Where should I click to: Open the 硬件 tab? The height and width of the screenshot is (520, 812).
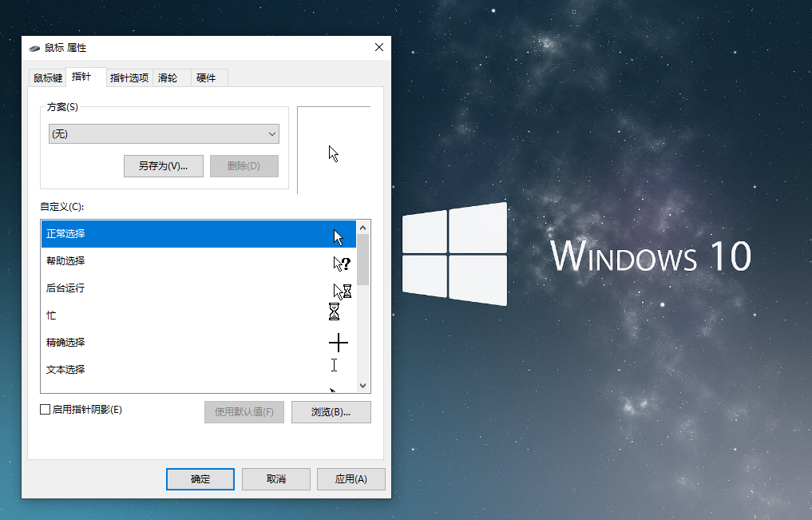tap(206, 77)
